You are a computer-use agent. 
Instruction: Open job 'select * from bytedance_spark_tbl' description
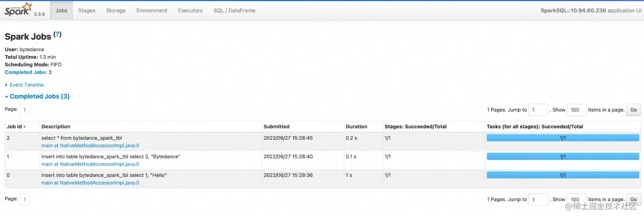click(x=82, y=138)
